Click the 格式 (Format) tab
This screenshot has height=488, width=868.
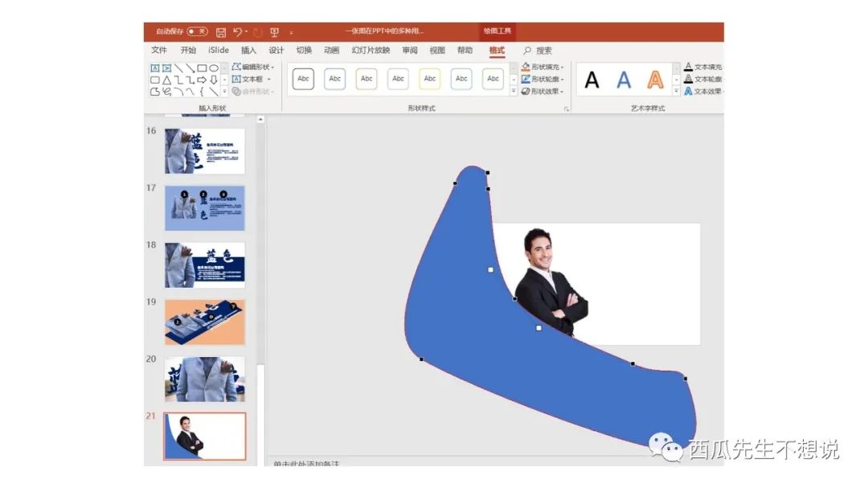(x=497, y=51)
